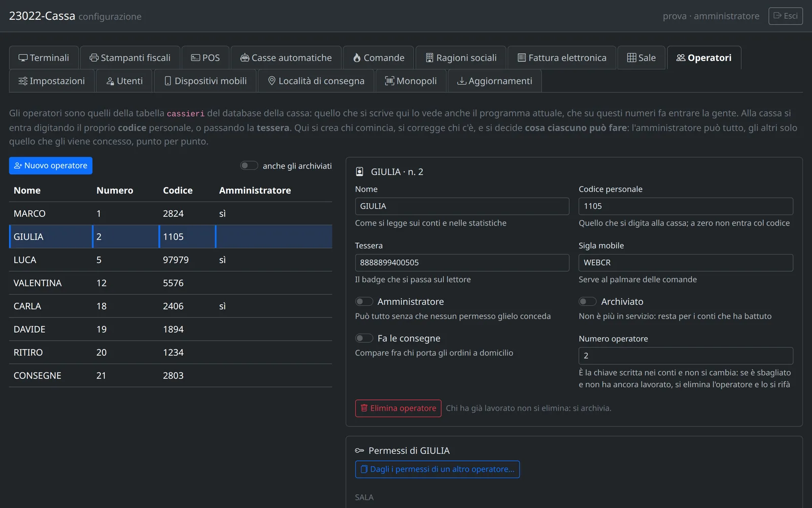Screen dimensions: 812x508
Task: Toggle anche gli archiviati switch
Action: (249, 166)
